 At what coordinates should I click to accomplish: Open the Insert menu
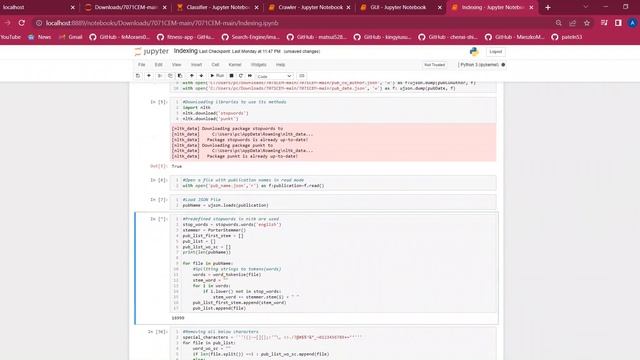point(196,65)
